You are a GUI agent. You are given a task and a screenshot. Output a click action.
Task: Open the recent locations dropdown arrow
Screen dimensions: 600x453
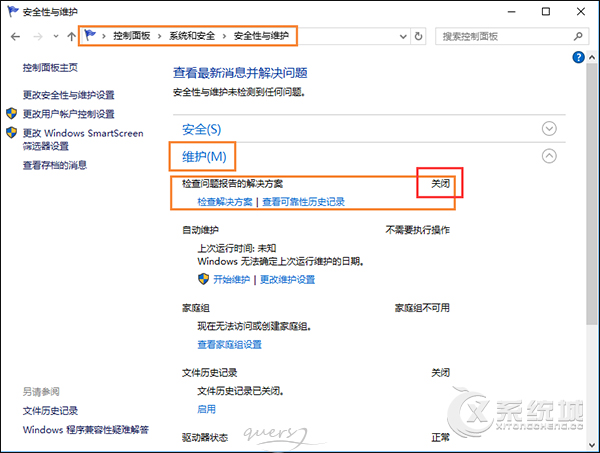click(56, 37)
